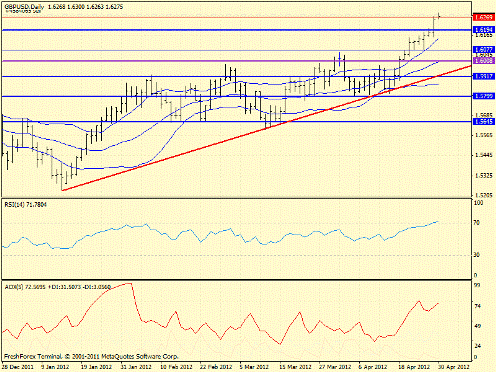Click the 6 Apr 2012 date label
Viewport: 496px width, 372px height.
[x=373, y=367]
